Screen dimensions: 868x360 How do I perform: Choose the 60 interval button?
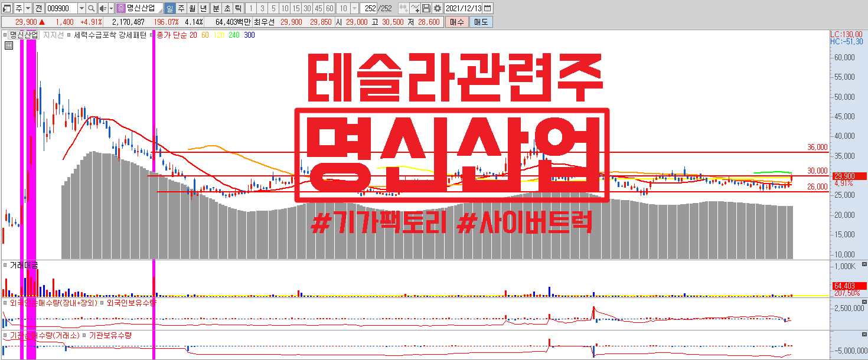pos(329,8)
